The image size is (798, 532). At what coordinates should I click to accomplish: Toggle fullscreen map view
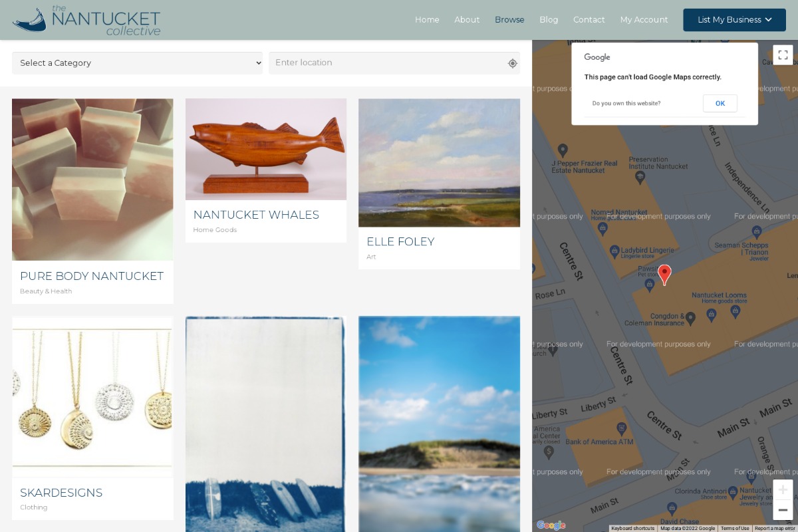pos(783,55)
